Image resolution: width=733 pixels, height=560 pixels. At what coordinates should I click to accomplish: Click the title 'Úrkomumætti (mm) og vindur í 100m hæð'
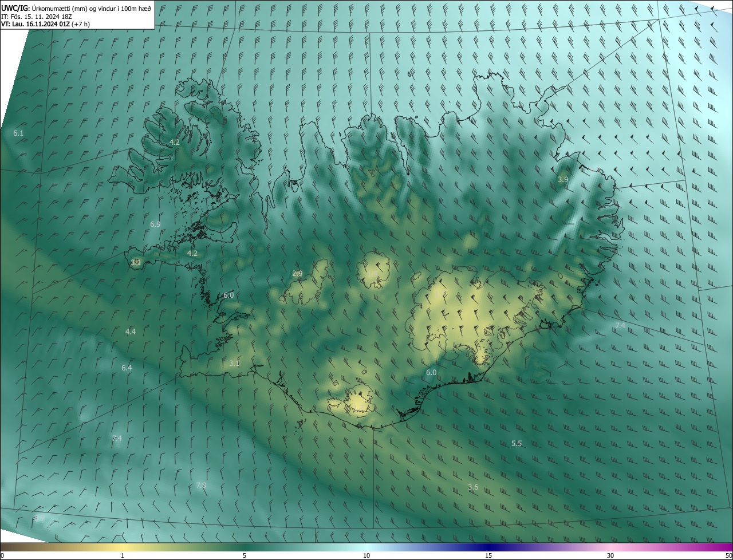[91, 8]
